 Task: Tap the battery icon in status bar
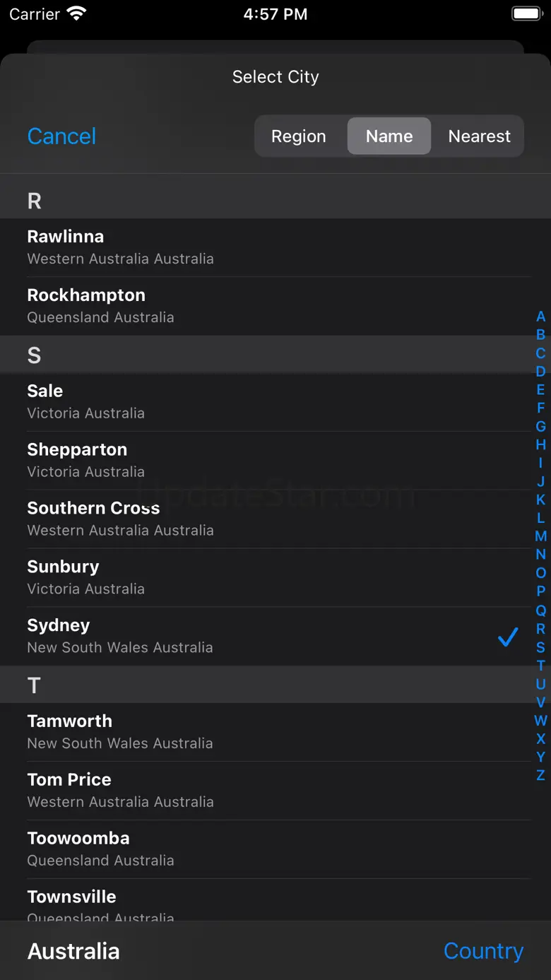pyautogui.click(x=526, y=13)
